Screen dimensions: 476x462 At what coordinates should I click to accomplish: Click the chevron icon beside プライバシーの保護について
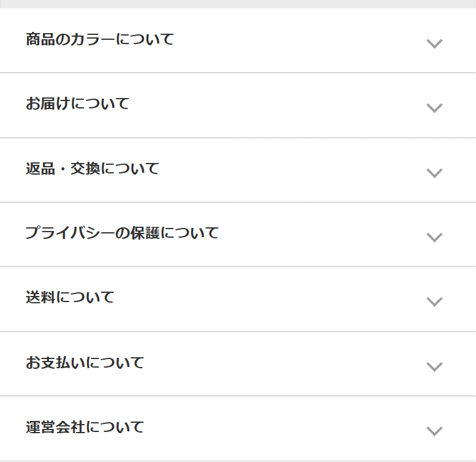tap(434, 237)
